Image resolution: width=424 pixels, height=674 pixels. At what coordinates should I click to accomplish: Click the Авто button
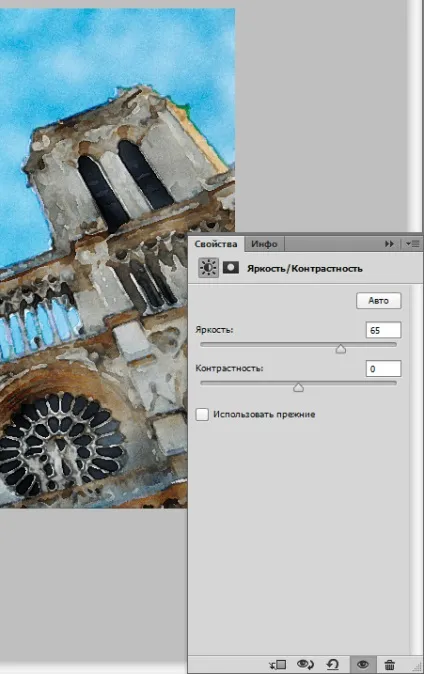378,300
